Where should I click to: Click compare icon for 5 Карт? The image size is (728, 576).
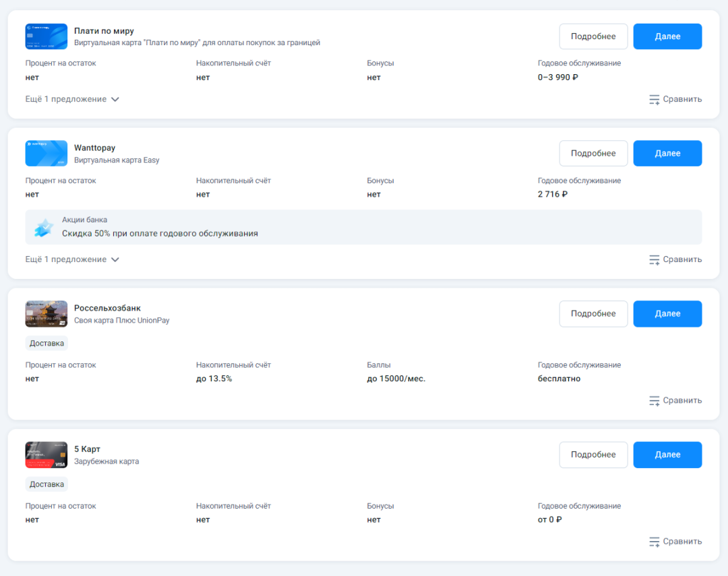tap(654, 542)
